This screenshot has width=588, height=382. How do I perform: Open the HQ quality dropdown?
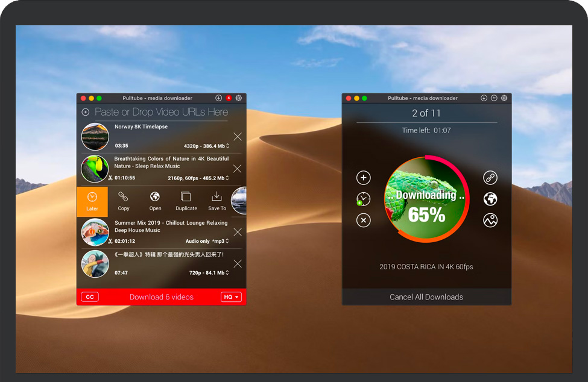[231, 297]
